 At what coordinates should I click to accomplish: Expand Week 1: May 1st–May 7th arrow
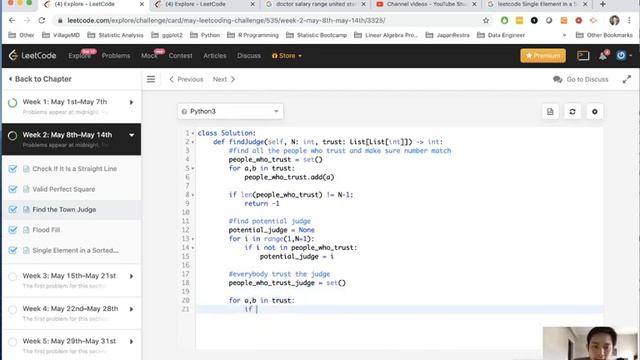coord(131,102)
